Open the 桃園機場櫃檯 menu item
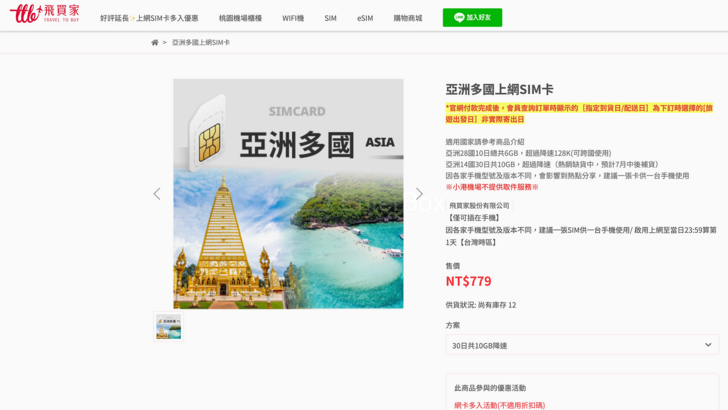Image resolution: width=728 pixels, height=410 pixels. (x=240, y=18)
